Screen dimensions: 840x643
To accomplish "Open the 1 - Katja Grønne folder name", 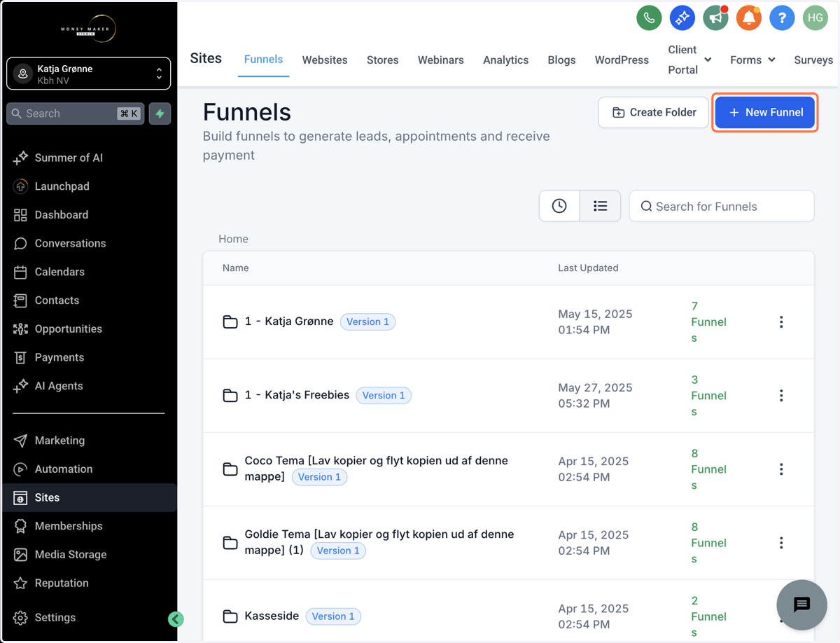I will (289, 321).
